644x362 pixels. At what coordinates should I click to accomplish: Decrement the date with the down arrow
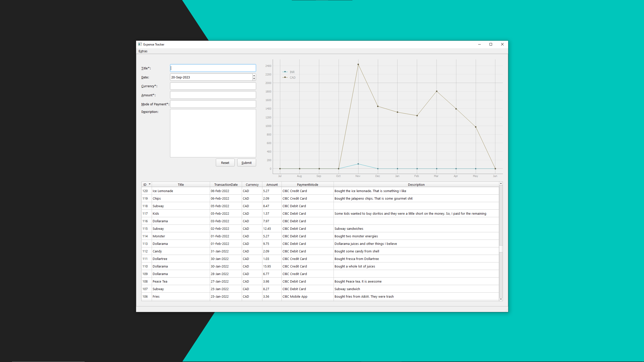click(254, 79)
